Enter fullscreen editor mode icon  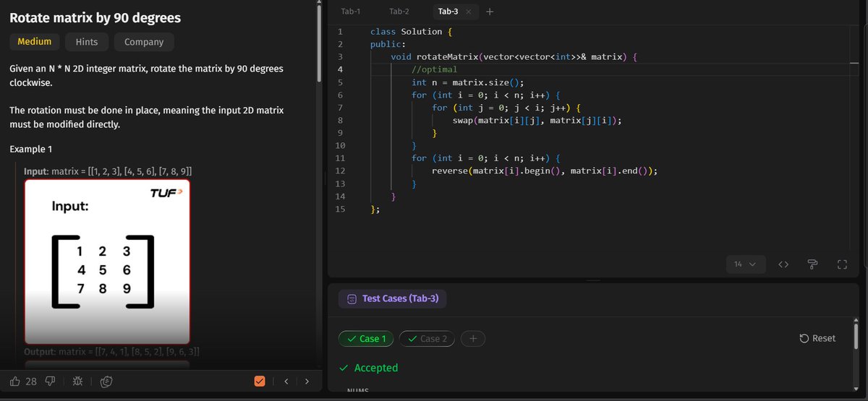(x=841, y=264)
